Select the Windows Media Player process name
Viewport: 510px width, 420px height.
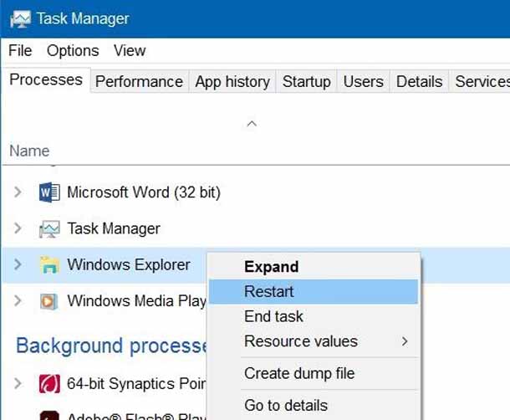point(136,301)
